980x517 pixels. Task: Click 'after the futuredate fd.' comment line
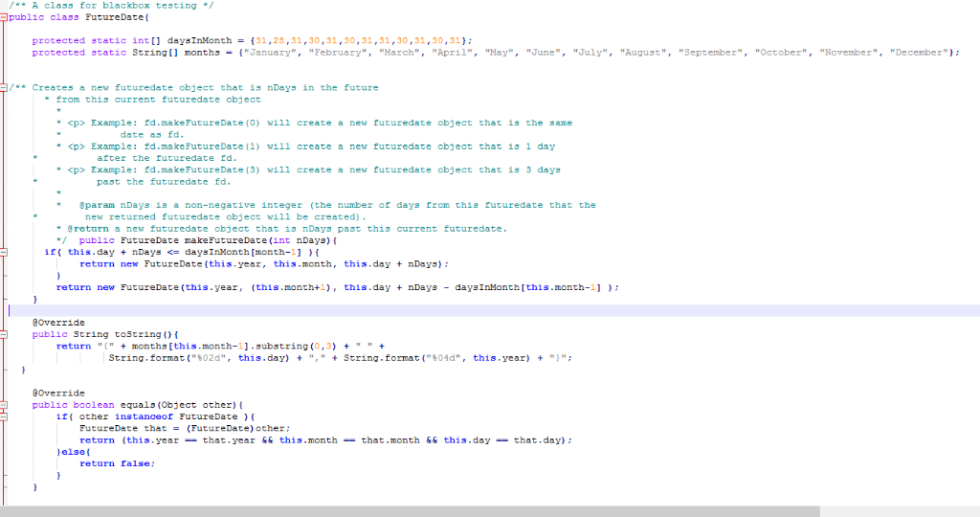pos(167,158)
